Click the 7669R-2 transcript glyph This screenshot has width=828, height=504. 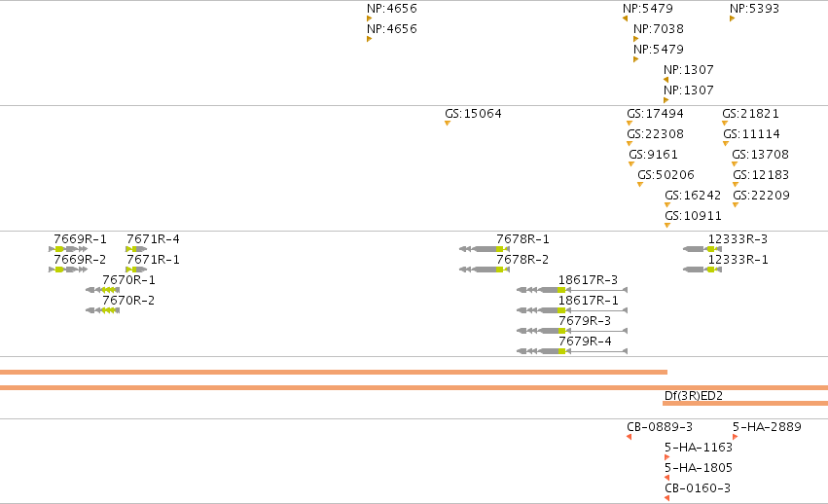pos(68,270)
